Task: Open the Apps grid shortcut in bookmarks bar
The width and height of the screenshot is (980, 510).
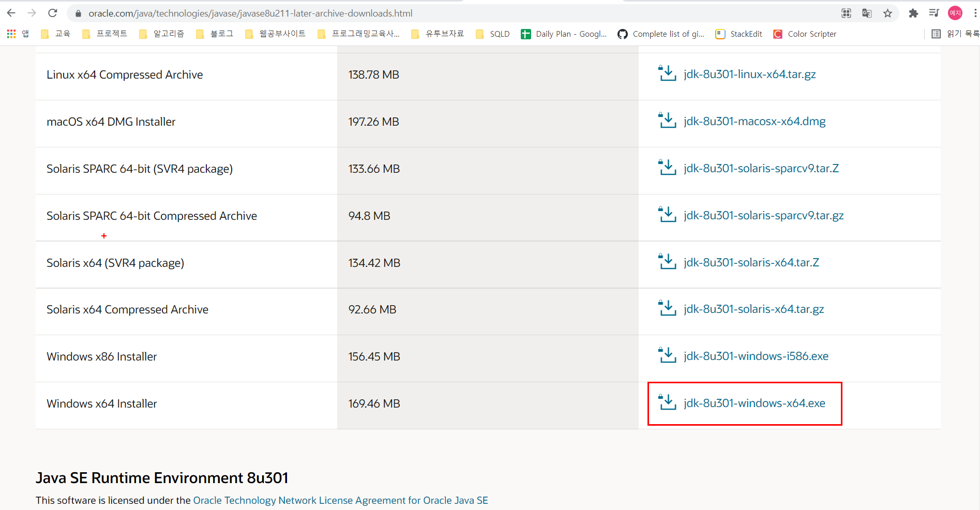Action: click(18, 34)
